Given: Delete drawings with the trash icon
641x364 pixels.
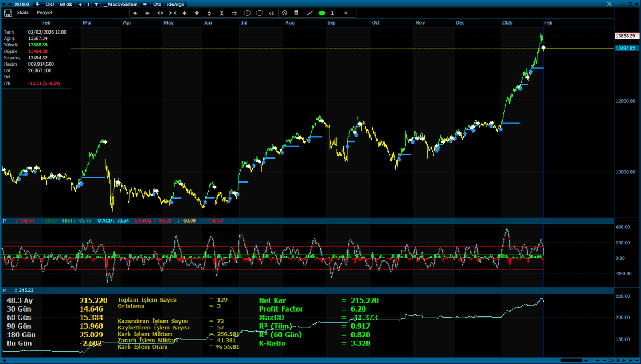Looking at the screenshot, I should 296,13.
